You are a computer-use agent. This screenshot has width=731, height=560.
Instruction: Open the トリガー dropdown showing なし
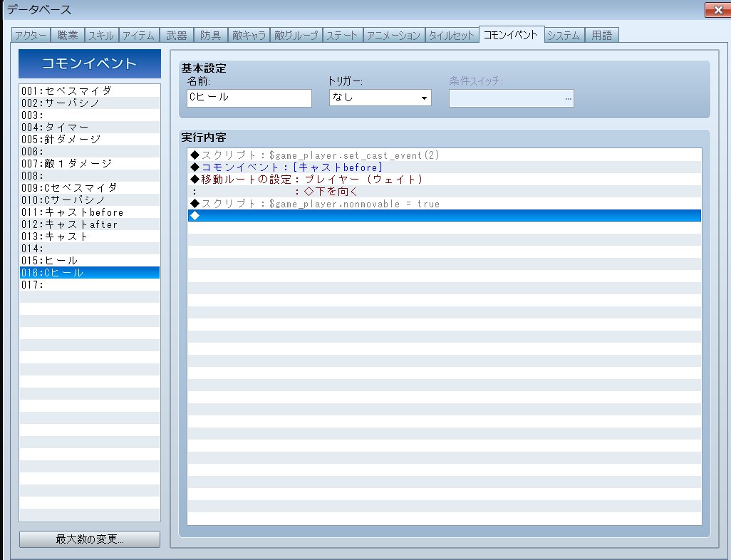coord(380,98)
